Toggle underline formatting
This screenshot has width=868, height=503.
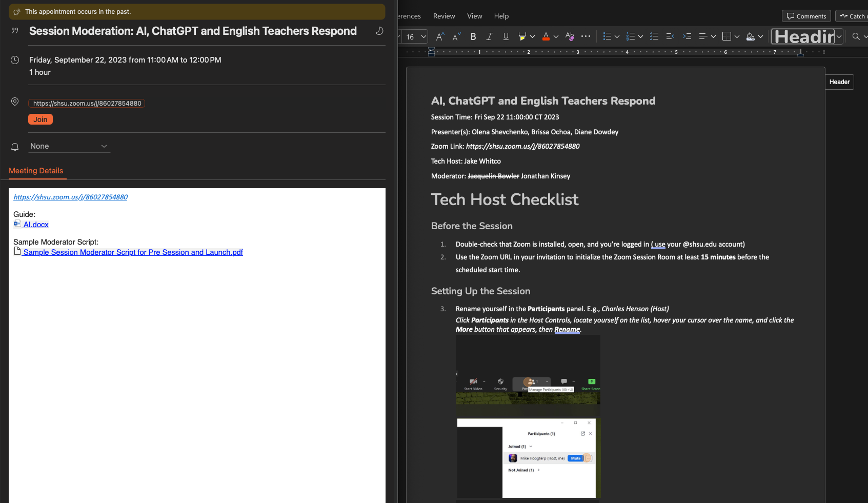506,36
